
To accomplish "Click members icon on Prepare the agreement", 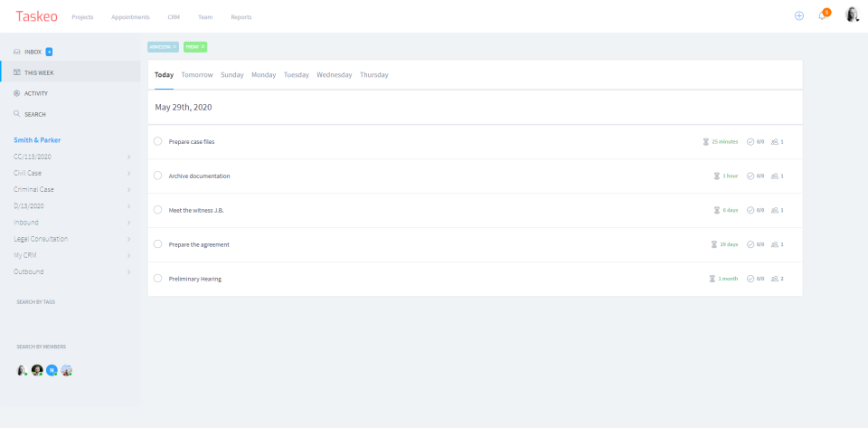I will coord(775,244).
